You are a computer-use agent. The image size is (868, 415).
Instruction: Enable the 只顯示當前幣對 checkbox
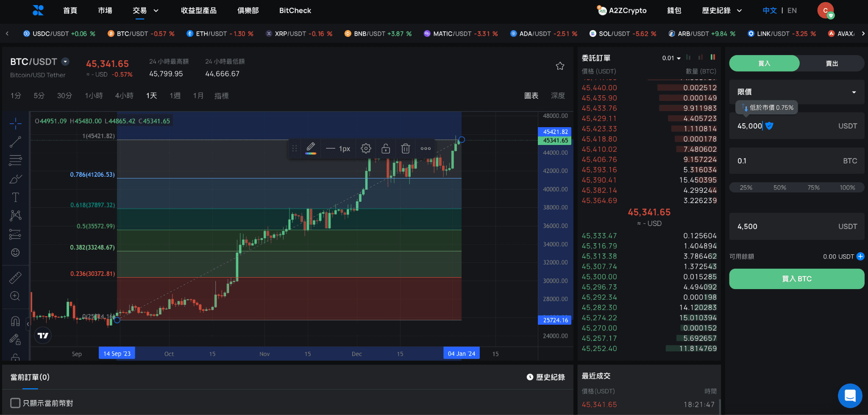[x=15, y=403]
